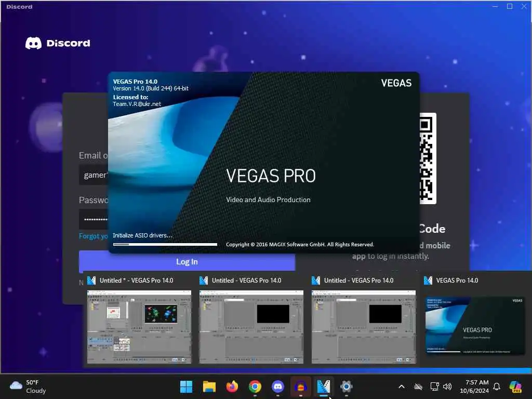This screenshot has height=399, width=532.
Task: Open the volume control tray icon
Action: pyautogui.click(x=447, y=387)
